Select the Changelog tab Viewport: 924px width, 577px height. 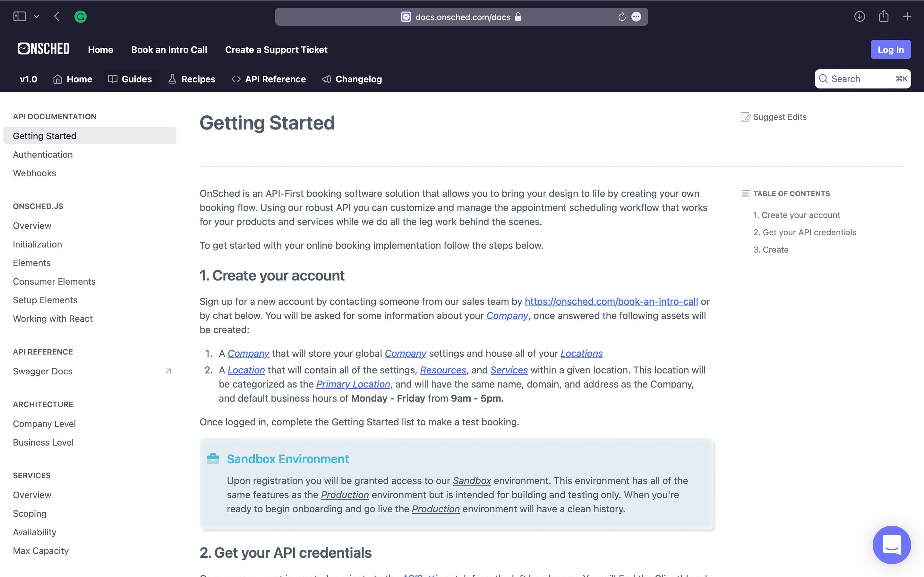(x=352, y=79)
